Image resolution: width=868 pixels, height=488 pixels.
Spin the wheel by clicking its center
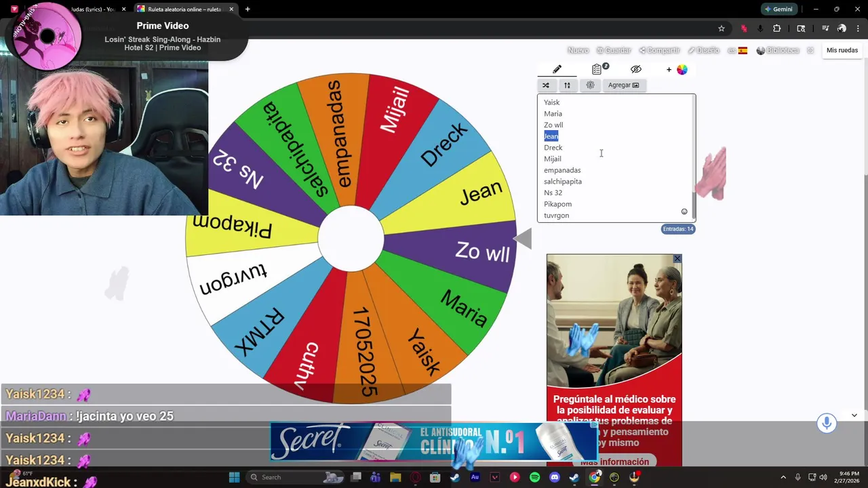(x=351, y=239)
